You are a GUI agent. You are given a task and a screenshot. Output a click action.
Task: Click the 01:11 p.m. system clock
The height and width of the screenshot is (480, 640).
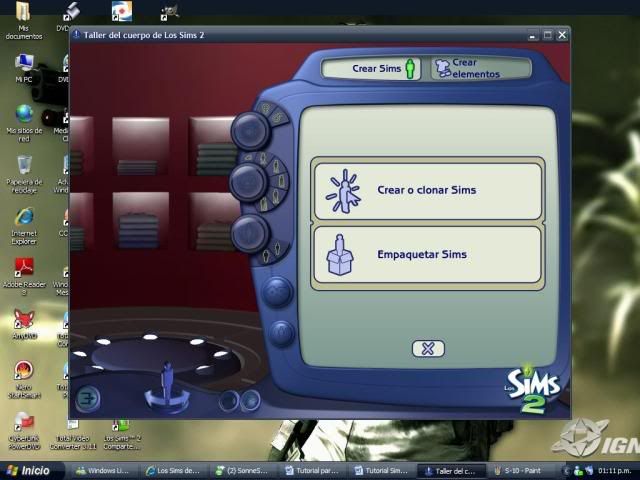click(615, 471)
